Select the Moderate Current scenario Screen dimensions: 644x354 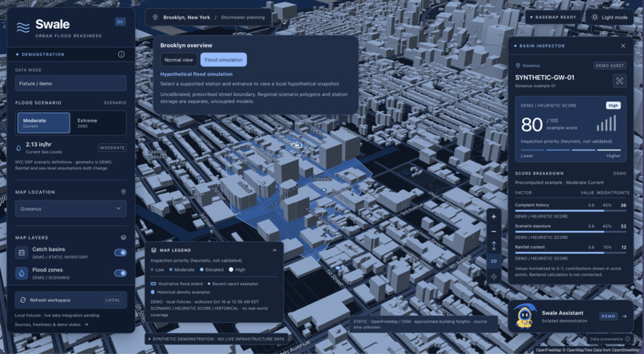coord(43,123)
